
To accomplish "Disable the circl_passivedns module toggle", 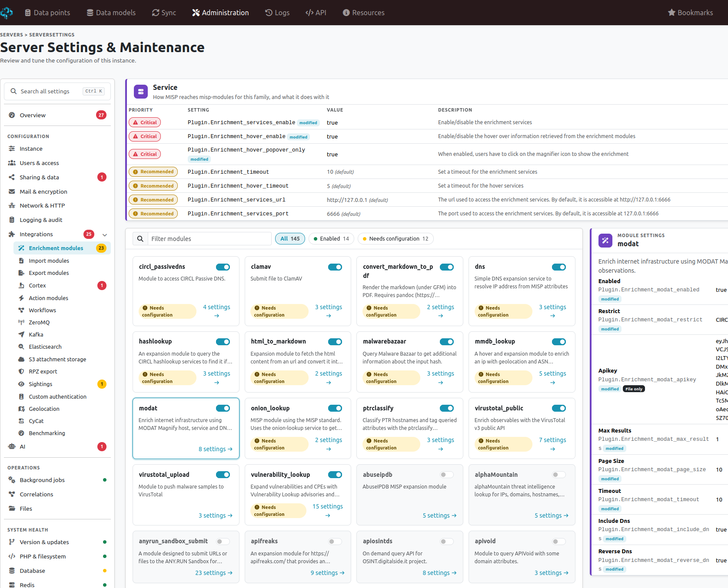I will pos(223,267).
